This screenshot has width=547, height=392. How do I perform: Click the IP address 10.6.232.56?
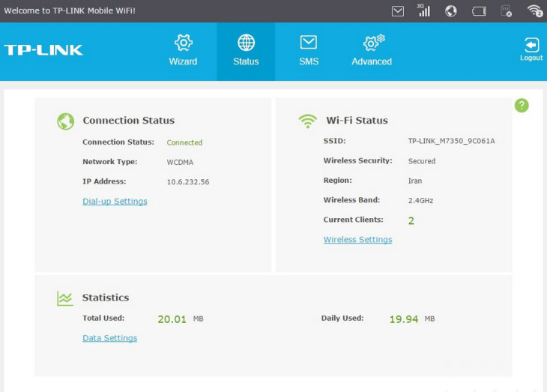point(188,182)
